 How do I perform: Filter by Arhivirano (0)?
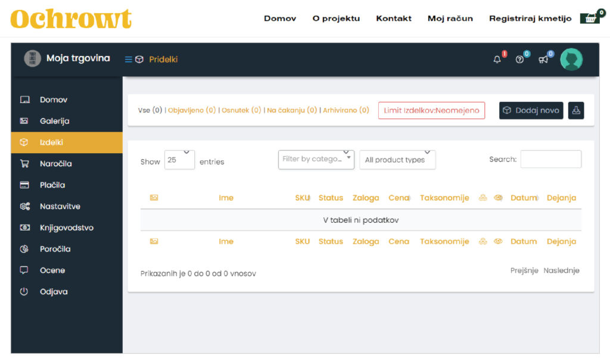(x=346, y=110)
